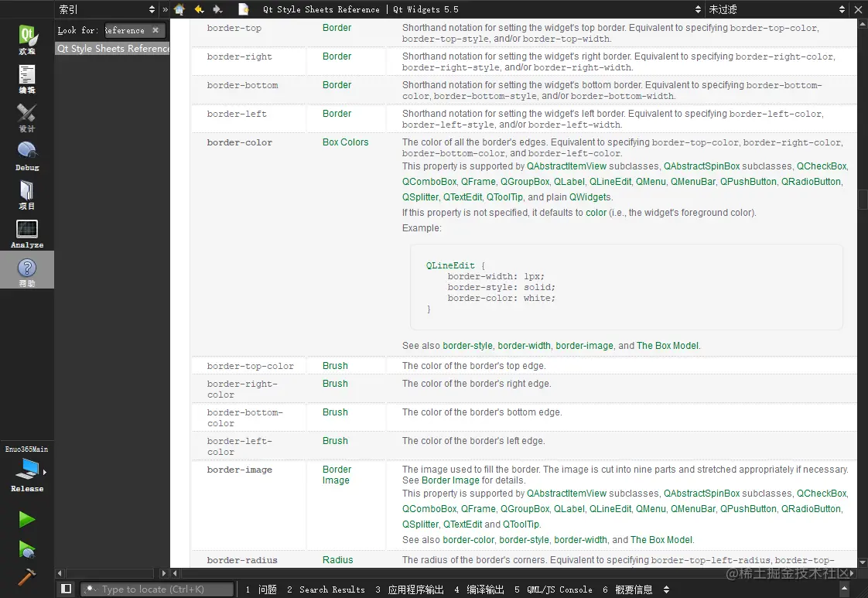The image size is (868, 598).
Task: Open The Box Model link in the border-color See also
Action: [x=668, y=346]
